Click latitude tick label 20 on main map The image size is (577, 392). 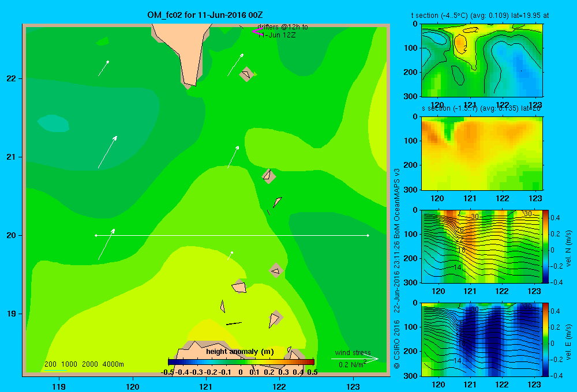coord(12,235)
